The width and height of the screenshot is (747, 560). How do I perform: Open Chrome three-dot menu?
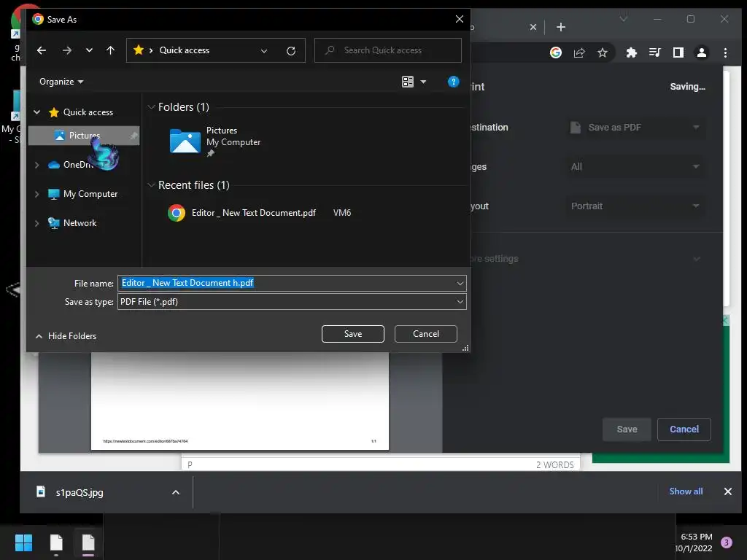coord(725,52)
